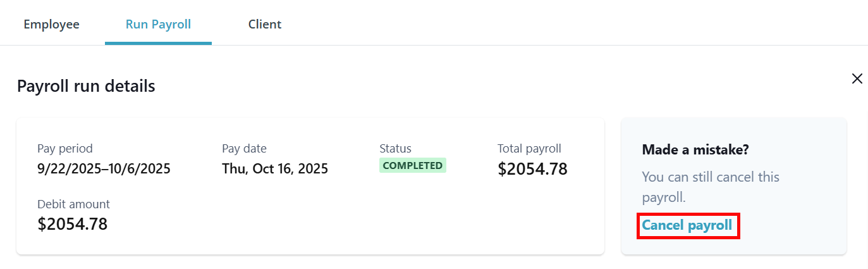Viewport: 868px width, 269px height.
Task: Close the payroll run details panel
Action: (x=857, y=78)
